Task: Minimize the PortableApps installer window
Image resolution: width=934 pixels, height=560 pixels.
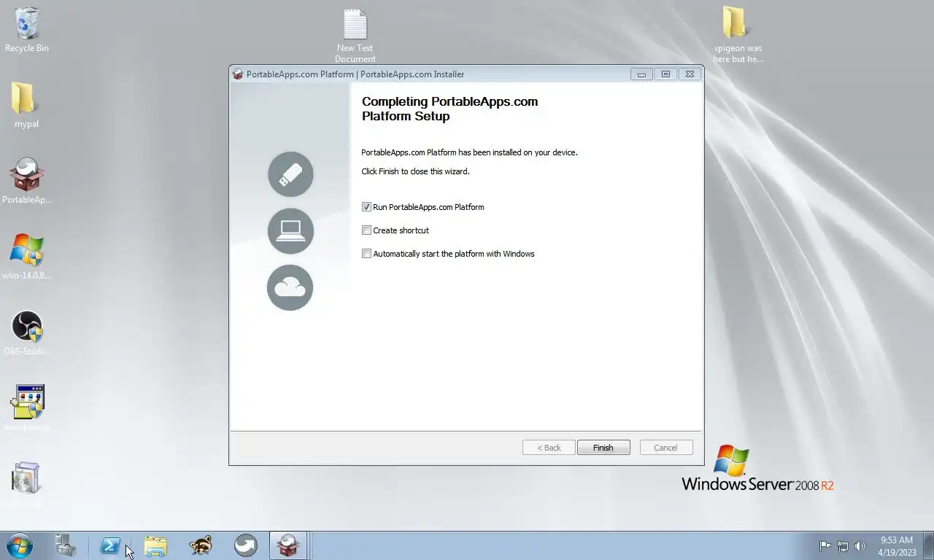Action: (641, 74)
